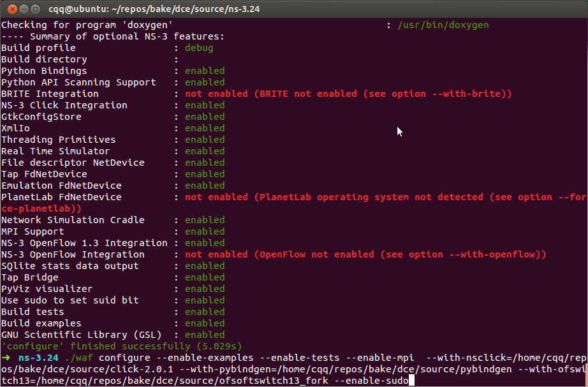Close the terminal window with red button

pyautogui.click(x=12, y=9)
